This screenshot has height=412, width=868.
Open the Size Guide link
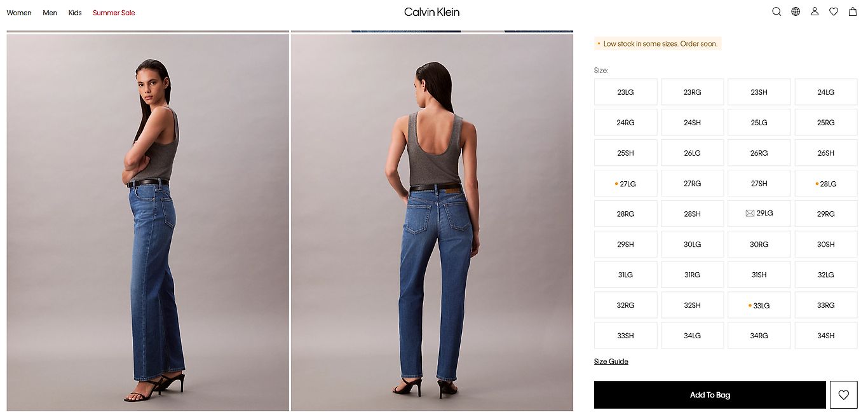click(611, 361)
